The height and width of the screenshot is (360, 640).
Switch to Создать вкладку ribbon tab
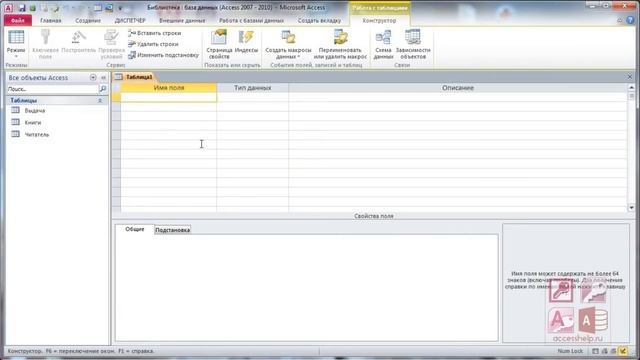coord(319,20)
